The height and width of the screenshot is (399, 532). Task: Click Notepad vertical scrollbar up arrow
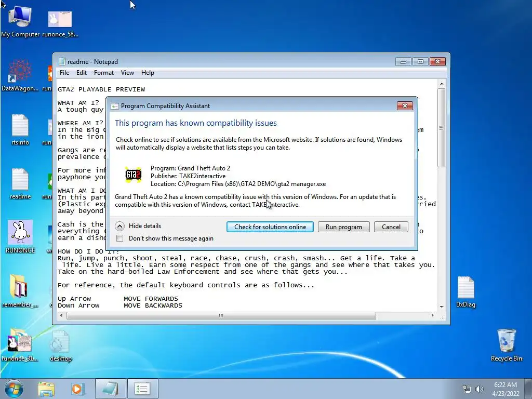442,84
